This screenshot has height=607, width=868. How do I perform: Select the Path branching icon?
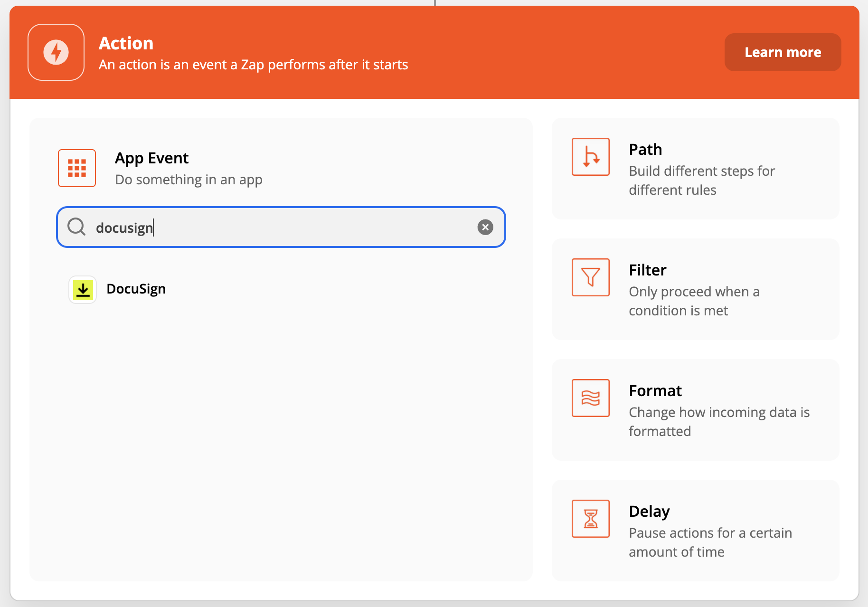(590, 157)
